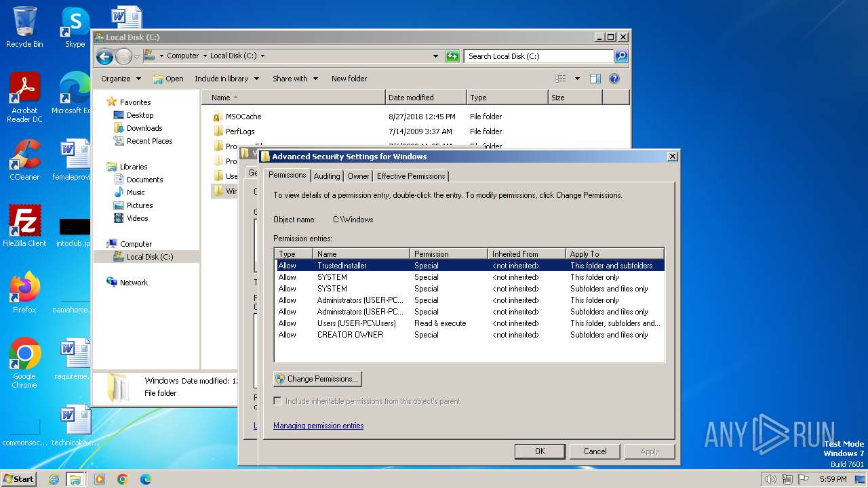Switch to the Auditing tab
This screenshot has width=868, height=488.
pyautogui.click(x=326, y=176)
